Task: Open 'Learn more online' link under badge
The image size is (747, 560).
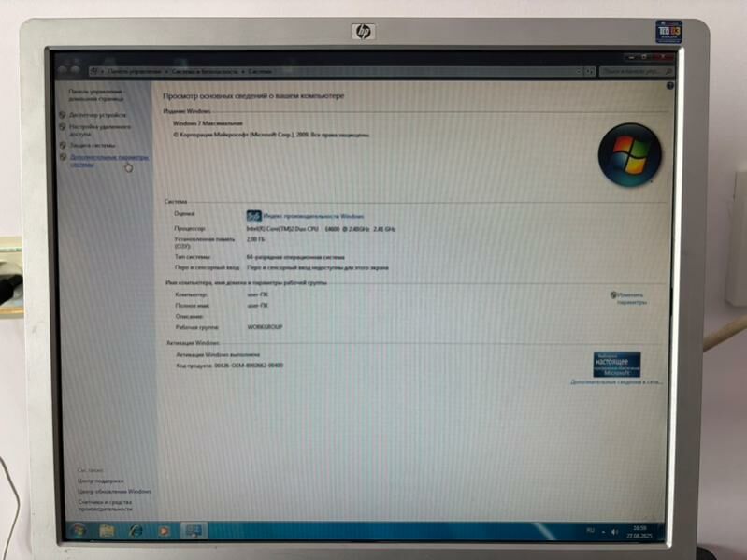Action: point(616,382)
